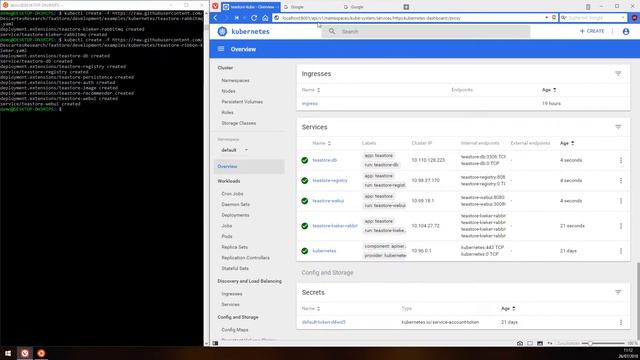The width and height of the screenshot is (640, 360).
Task: Open Deployments in the sidebar
Action: [235, 215]
